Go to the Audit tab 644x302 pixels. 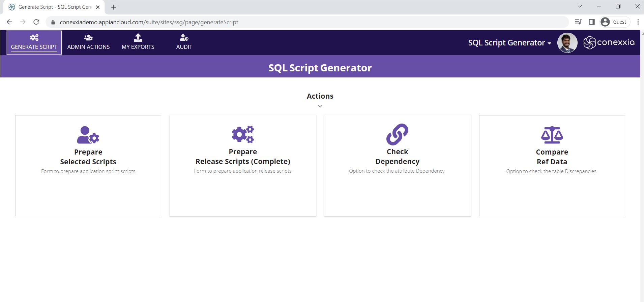click(184, 42)
